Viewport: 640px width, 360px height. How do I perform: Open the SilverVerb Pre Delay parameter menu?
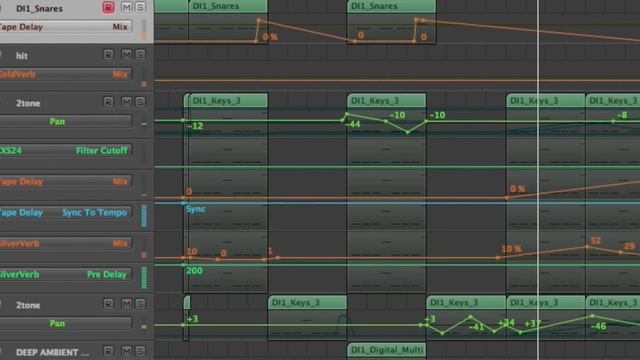(x=66, y=275)
